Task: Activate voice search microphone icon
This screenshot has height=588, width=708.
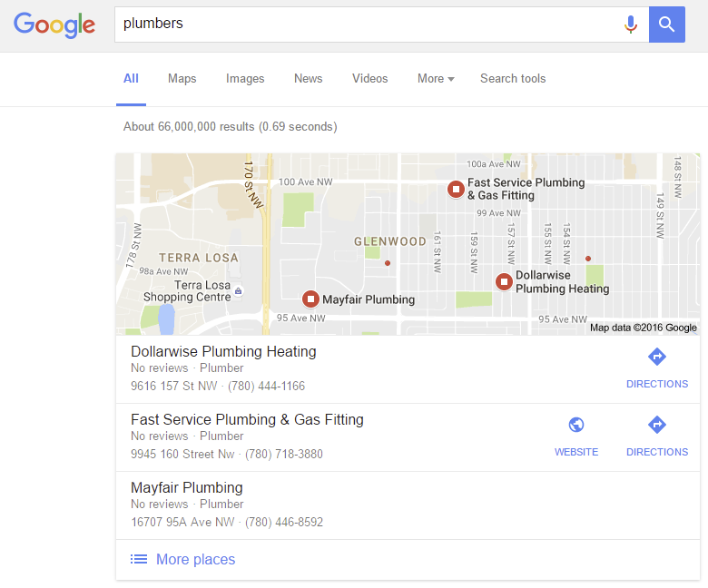Action: 630,24
